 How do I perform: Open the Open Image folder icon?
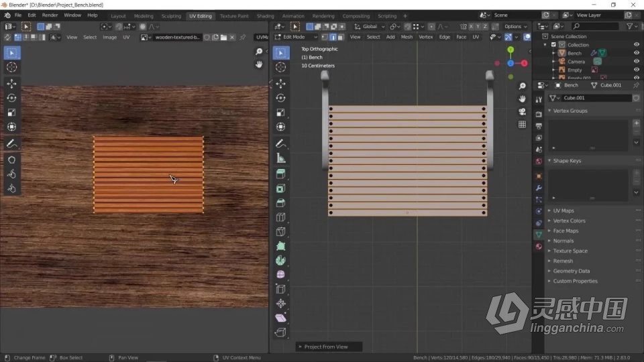tap(223, 38)
